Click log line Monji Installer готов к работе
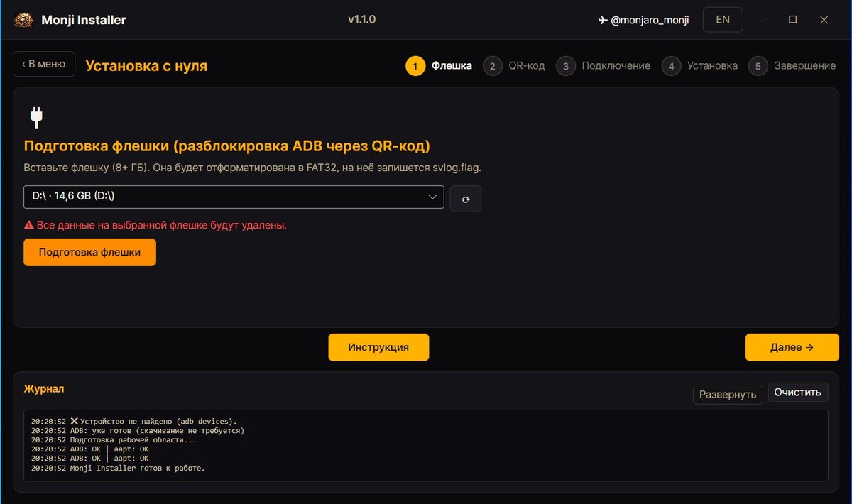This screenshot has width=852, height=504. [118, 468]
